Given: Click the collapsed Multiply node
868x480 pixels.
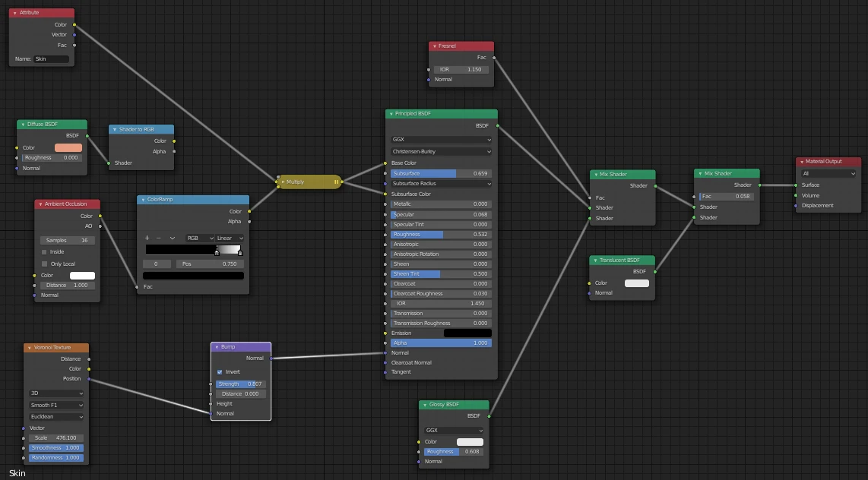Looking at the screenshot, I should 312,182.
